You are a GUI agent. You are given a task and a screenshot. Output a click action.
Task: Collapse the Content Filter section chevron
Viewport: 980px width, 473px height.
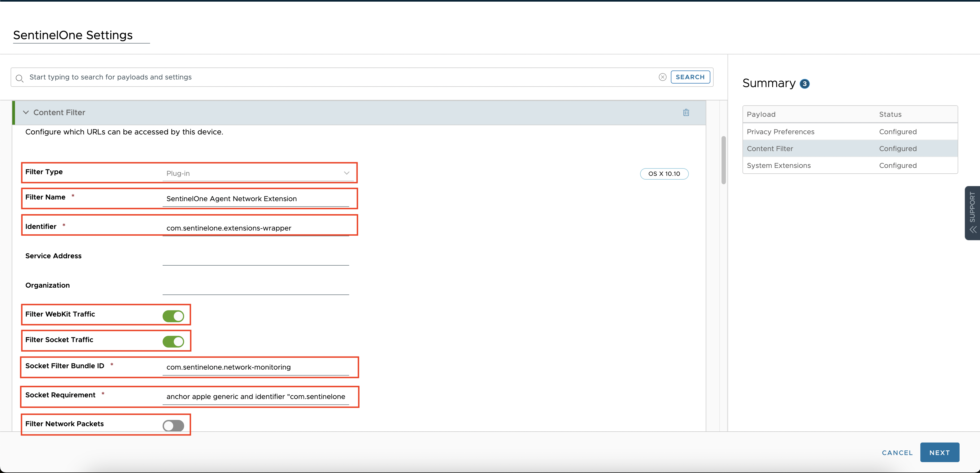(x=26, y=113)
